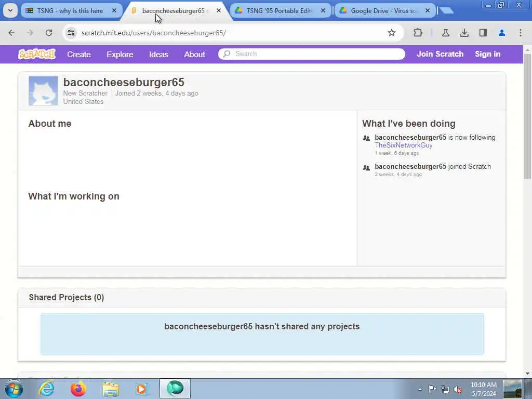The width and height of the screenshot is (532, 399).
Task: Open the tab search dropdown arrow
Action: point(10,10)
